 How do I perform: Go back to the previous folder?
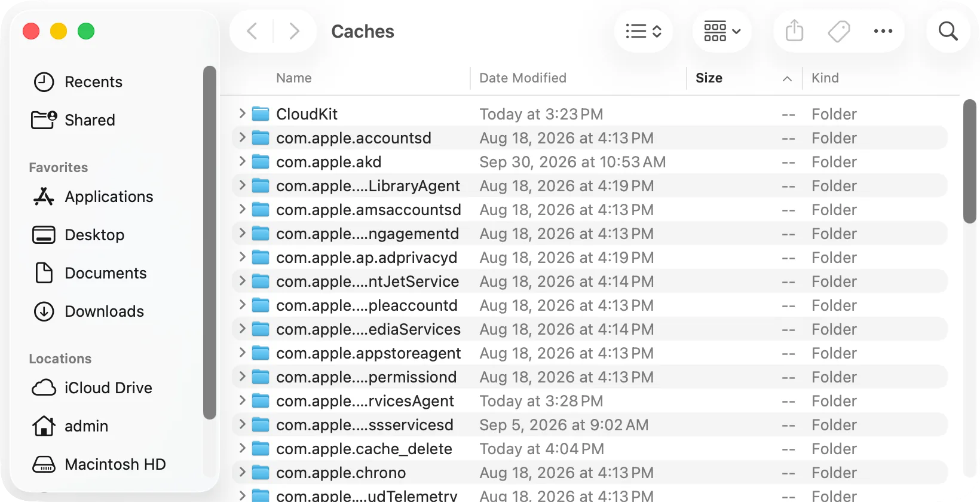point(252,31)
